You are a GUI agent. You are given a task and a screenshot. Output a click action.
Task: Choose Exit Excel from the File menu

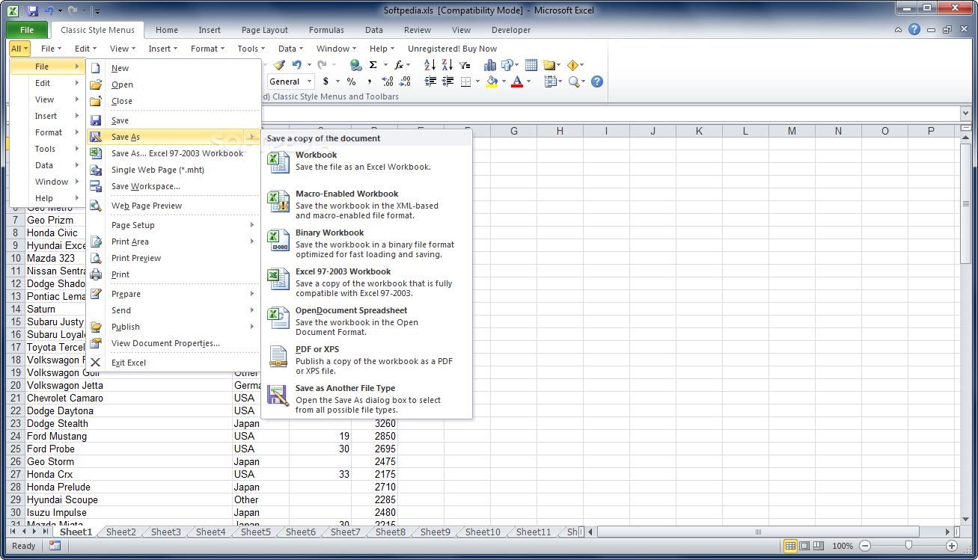(x=174, y=363)
